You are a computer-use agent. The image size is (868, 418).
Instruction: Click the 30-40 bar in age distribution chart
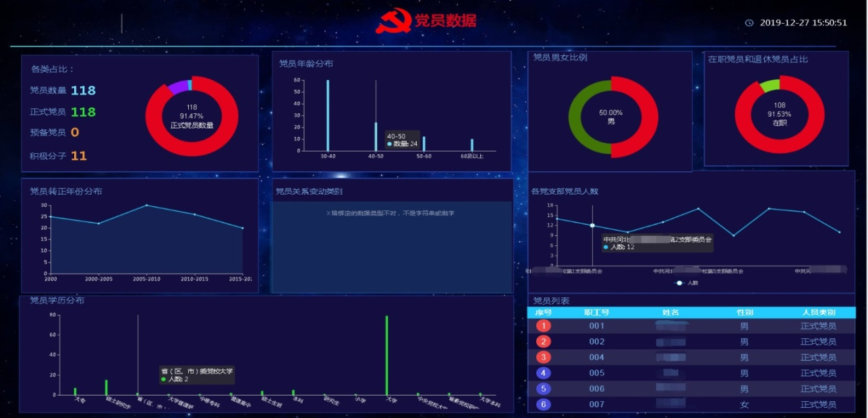coord(328,115)
